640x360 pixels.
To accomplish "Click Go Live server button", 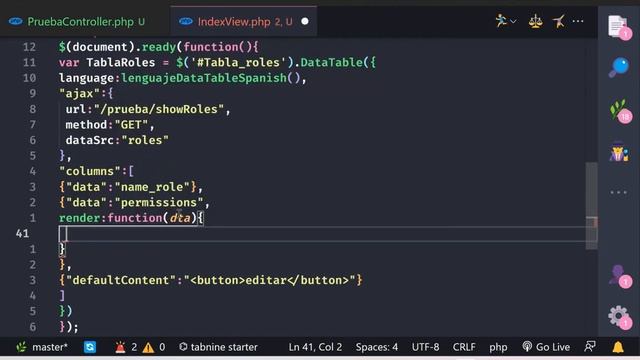I will point(546,347).
